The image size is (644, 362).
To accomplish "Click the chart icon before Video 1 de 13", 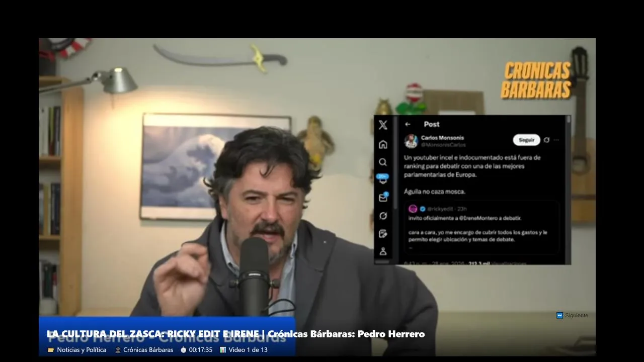I will 223,350.
